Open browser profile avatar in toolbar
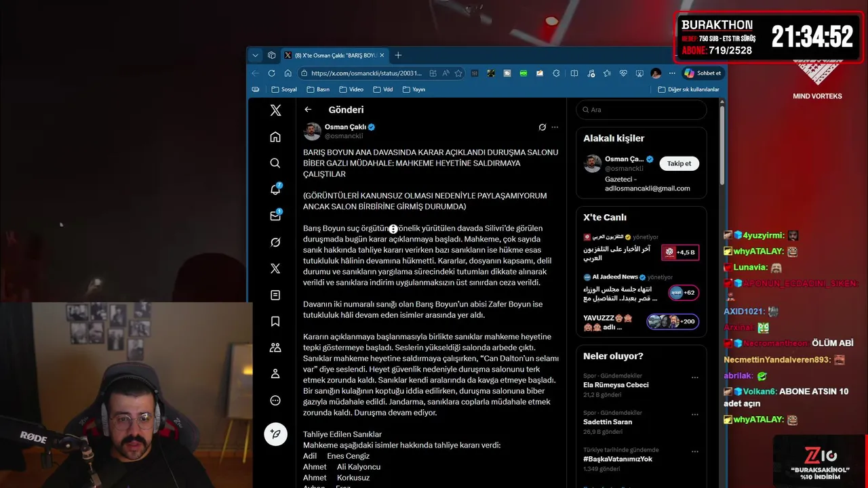The height and width of the screenshot is (488, 868). click(656, 73)
